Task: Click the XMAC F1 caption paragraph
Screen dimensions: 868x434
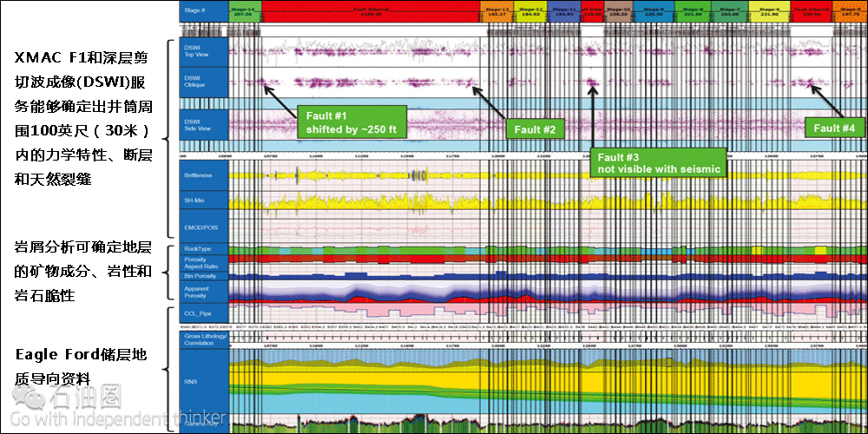Action: pyautogui.click(x=83, y=118)
